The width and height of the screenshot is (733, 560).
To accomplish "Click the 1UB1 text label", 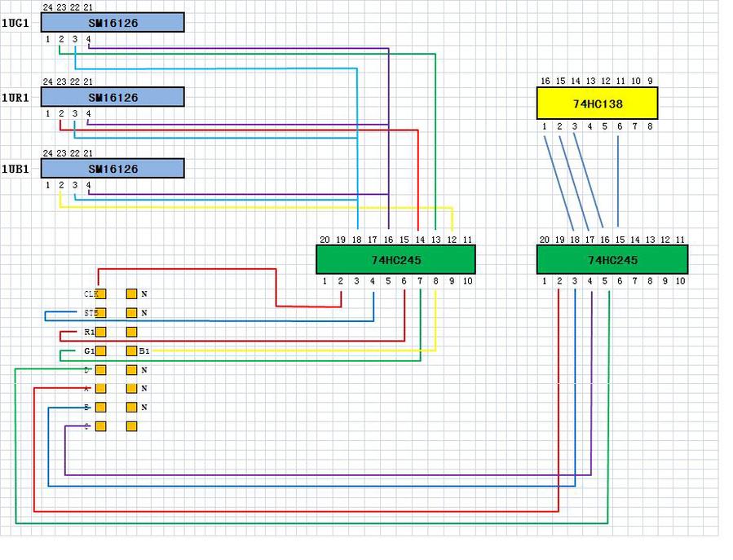I will [15, 170].
